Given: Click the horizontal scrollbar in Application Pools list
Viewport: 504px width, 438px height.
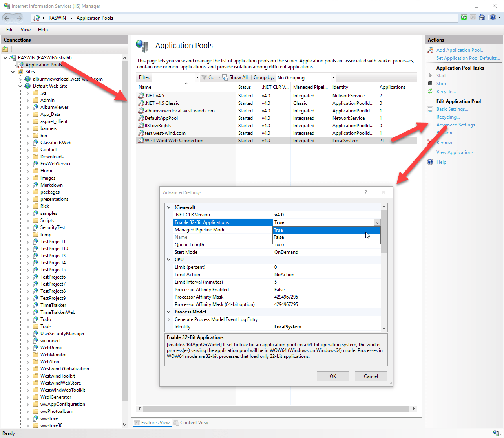Looking at the screenshot, I should coord(276,409).
